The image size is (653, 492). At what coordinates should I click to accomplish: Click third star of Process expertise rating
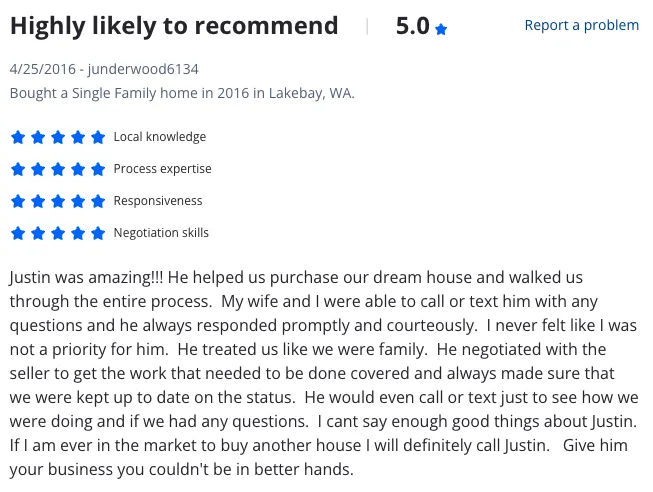pos(58,169)
